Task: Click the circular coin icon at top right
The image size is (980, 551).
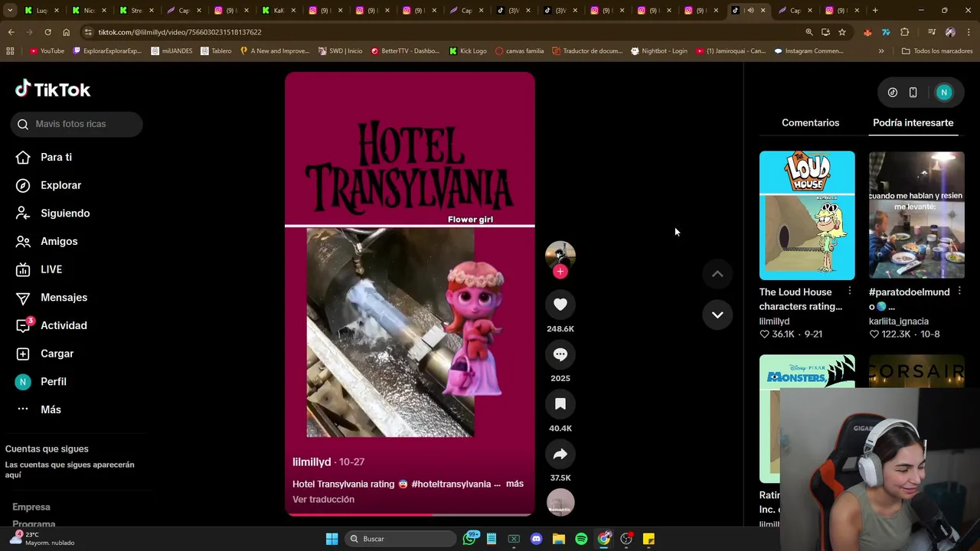Action: click(893, 93)
